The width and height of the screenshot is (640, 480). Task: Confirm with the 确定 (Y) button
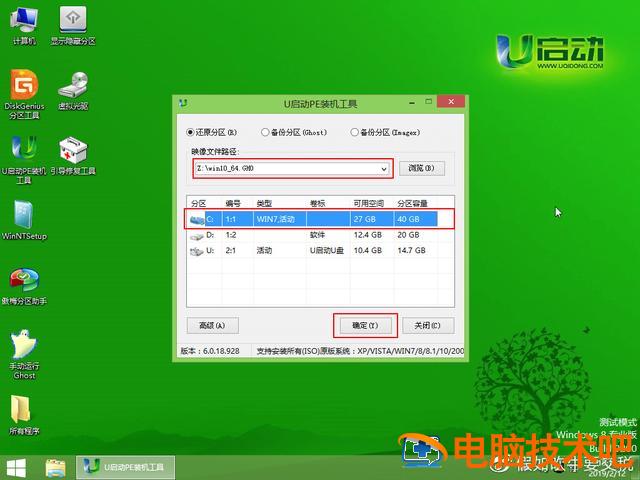365,325
